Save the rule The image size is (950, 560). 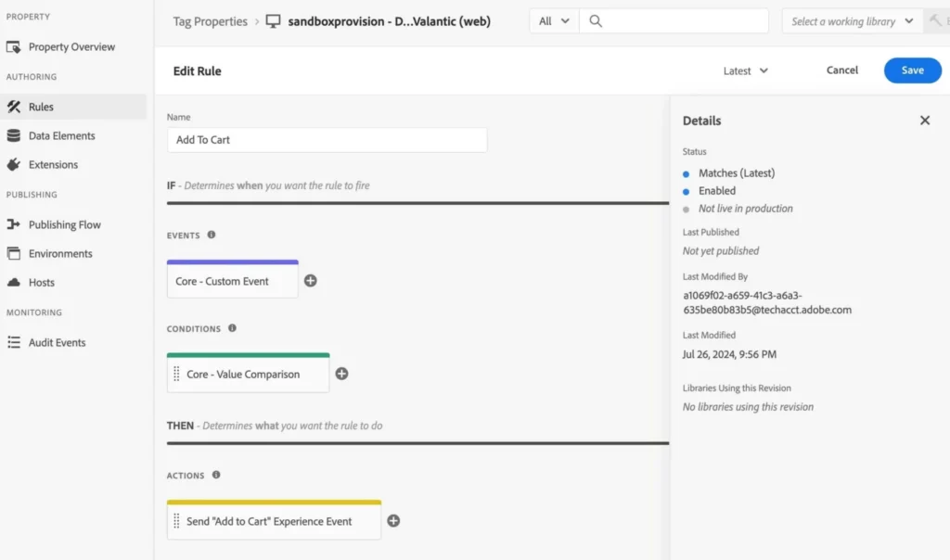pos(912,70)
